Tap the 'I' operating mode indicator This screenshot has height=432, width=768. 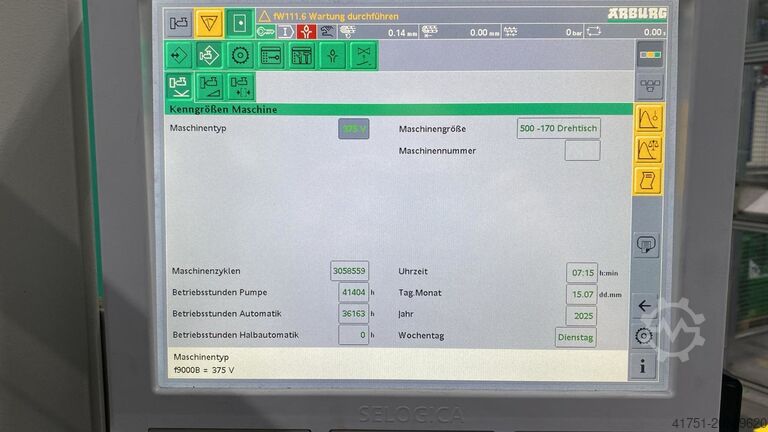point(285,32)
